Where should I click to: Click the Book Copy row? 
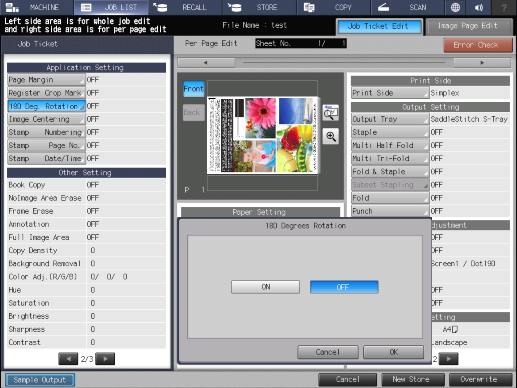pos(86,185)
